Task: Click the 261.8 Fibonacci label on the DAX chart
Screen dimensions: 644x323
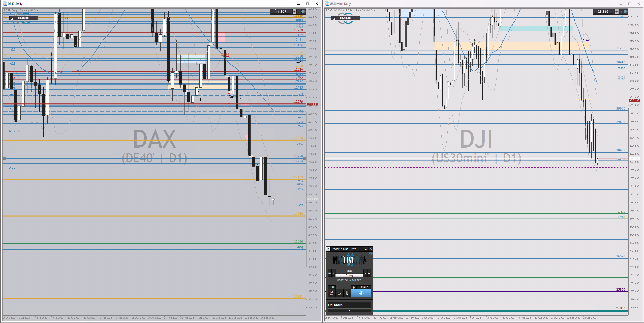Action: [12, 131]
